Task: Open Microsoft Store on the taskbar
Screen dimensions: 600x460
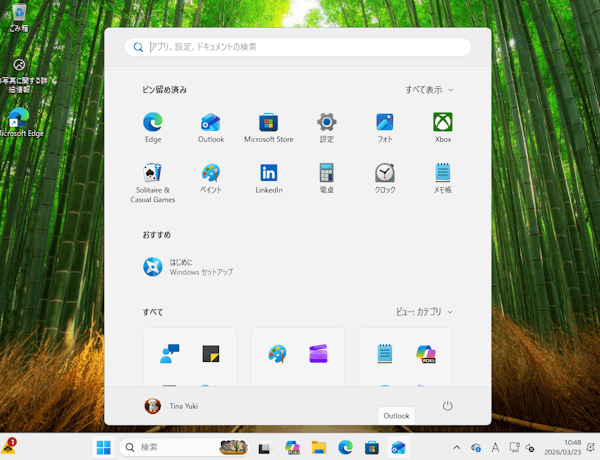Action: (x=372, y=447)
